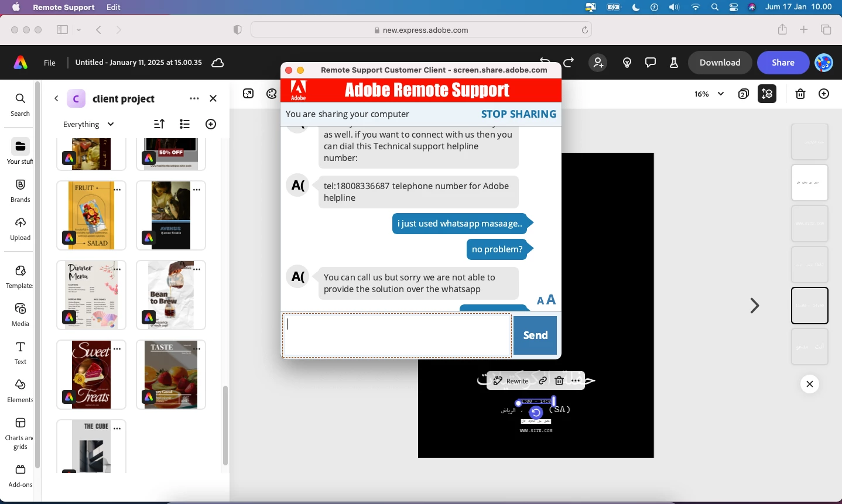The height and width of the screenshot is (504, 842).
Task: Open comments icon in top bar
Action: [x=651, y=63]
